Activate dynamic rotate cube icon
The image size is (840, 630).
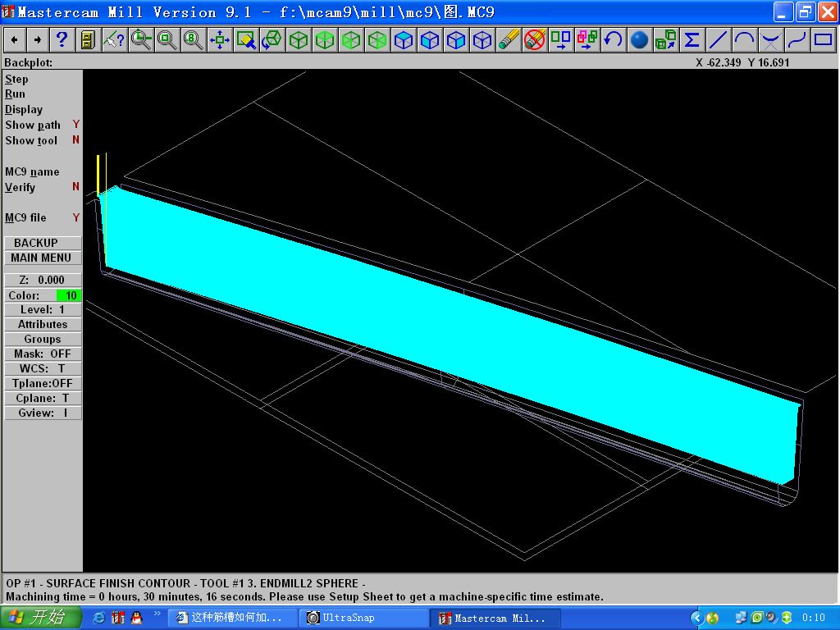[272, 39]
